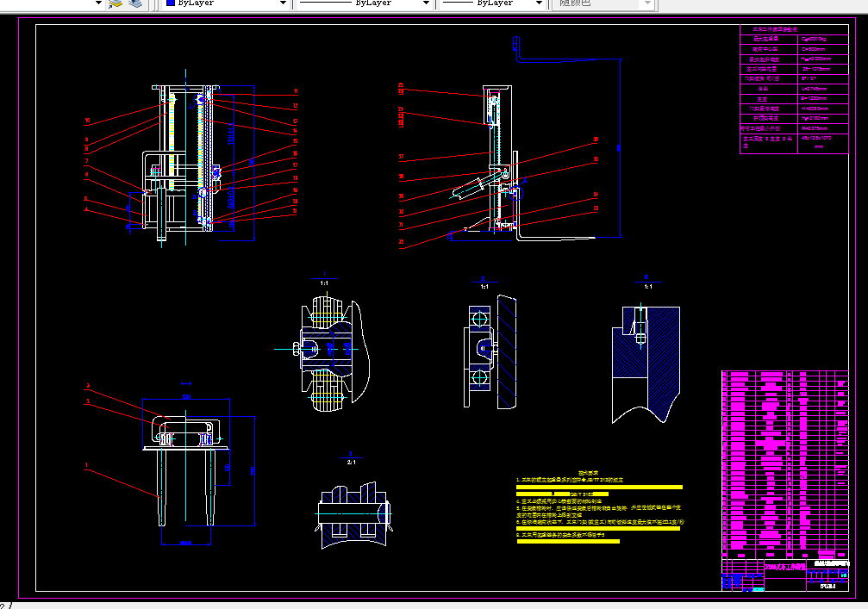Image resolution: width=868 pixels, height=609 pixels.
Task: Click the Layer Previous icon
Action: click(x=135, y=3)
